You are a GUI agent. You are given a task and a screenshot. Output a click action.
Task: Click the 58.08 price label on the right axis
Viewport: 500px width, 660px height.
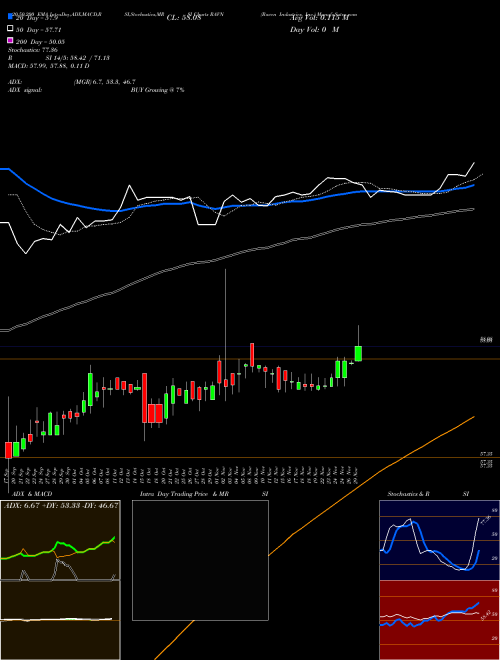pyautogui.click(x=487, y=340)
